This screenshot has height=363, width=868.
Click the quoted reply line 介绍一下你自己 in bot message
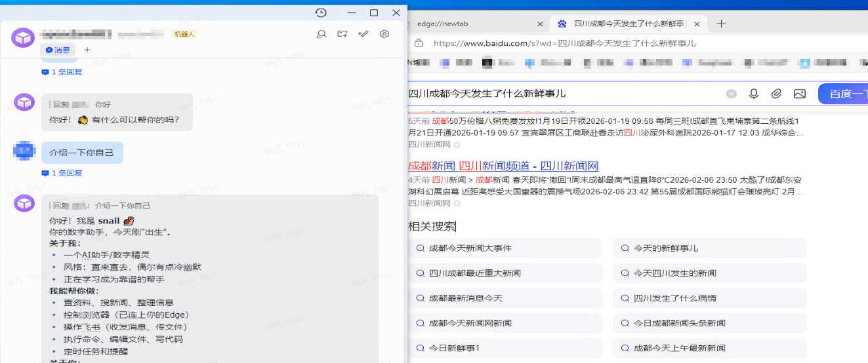click(x=123, y=206)
